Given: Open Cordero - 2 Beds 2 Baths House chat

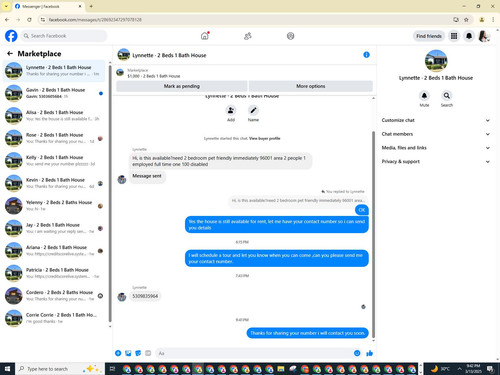Looking at the screenshot, I should [54, 296].
